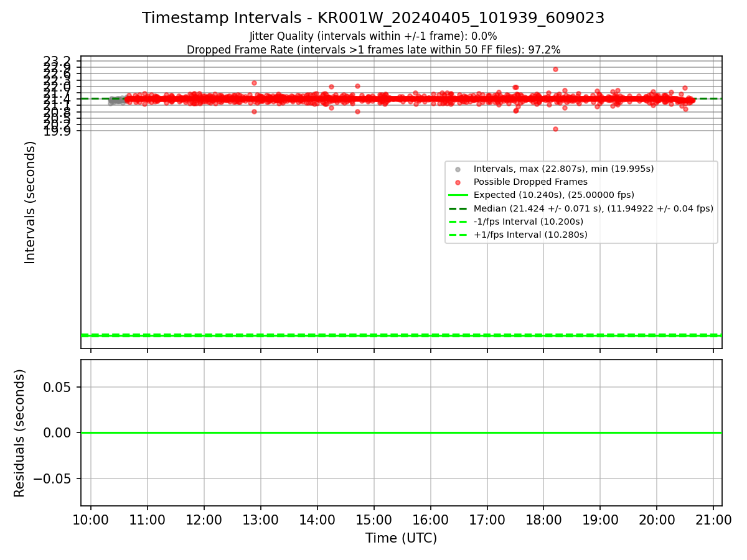Image resolution: width=747 pixels, height=560 pixels.
Task: Click the 12:00 x-axis tick label
Action: [204, 520]
